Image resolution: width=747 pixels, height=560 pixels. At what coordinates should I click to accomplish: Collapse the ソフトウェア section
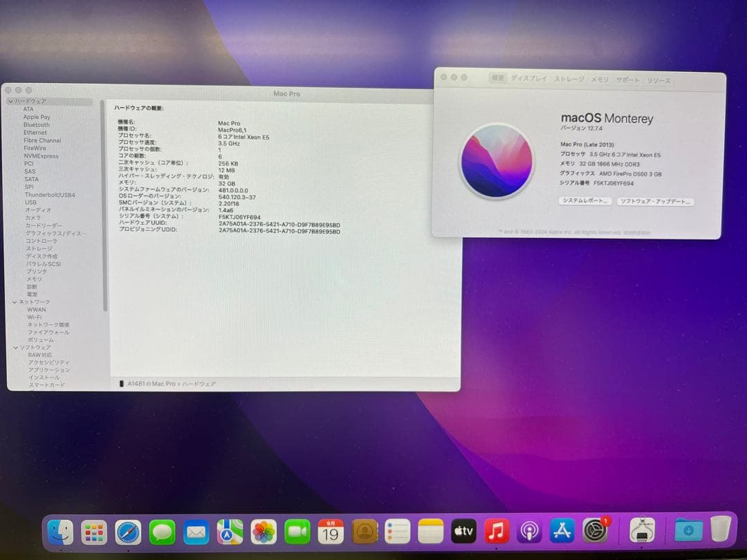[x=15, y=347]
